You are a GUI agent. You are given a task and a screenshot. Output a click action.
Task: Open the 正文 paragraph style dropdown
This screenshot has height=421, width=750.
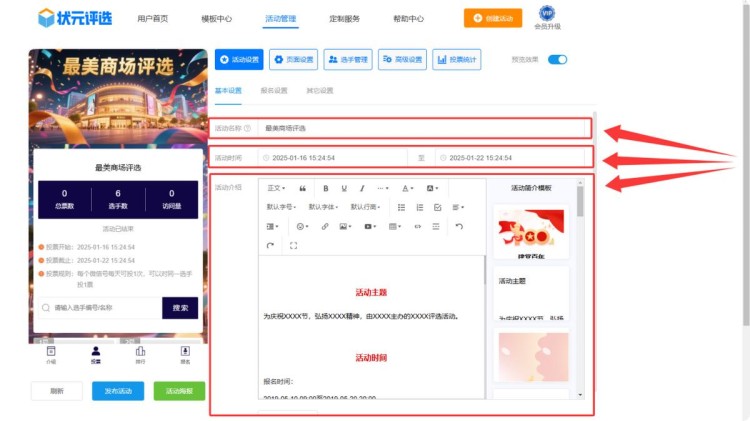coord(277,188)
